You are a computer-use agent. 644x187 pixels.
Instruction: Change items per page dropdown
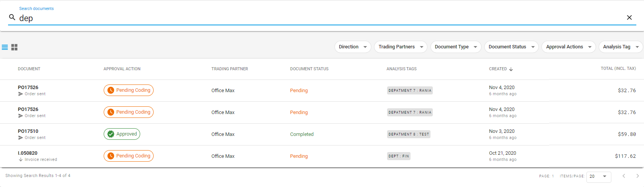click(x=598, y=176)
